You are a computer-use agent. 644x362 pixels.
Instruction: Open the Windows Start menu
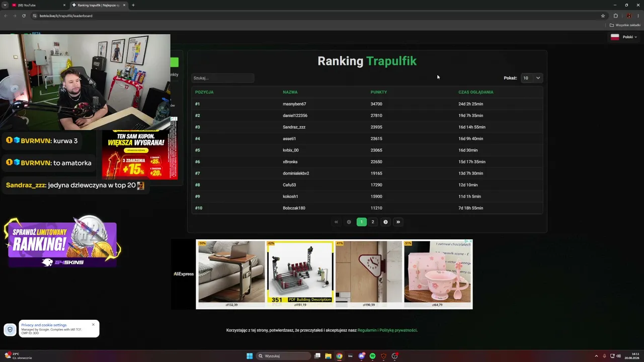250,356
